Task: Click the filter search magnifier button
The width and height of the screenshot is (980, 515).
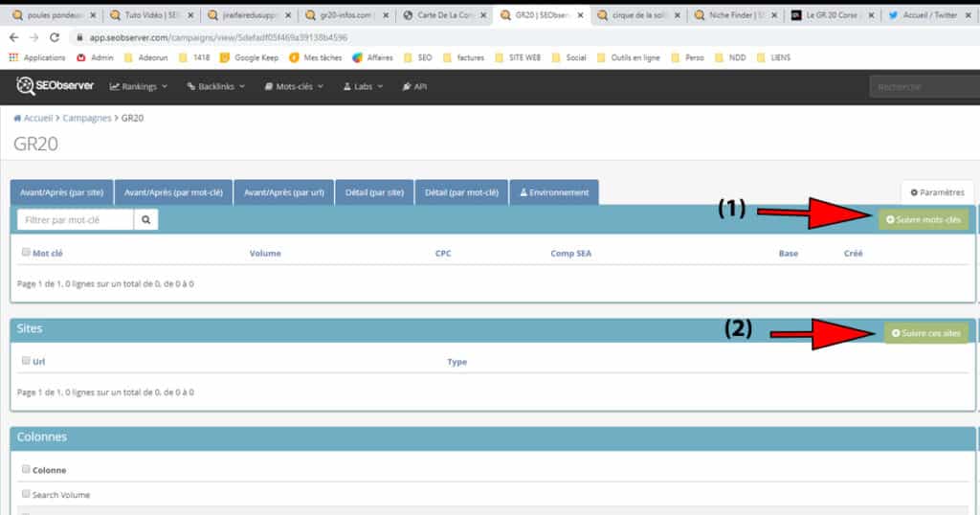Action: [x=145, y=219]
